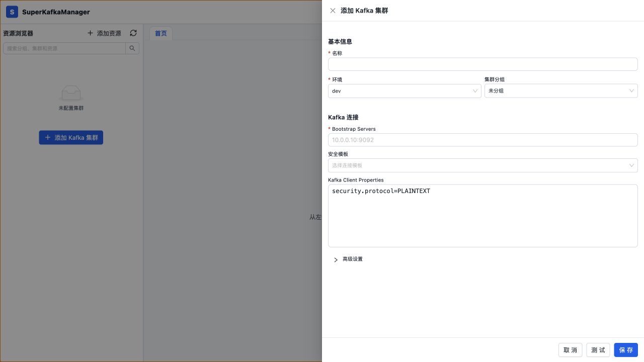Image resolution: width=644 pixels, height=362 pixels.
Task: Click the SuperKafkaManager logo icon
Action: pyautogui.click(x=12, y=12)
